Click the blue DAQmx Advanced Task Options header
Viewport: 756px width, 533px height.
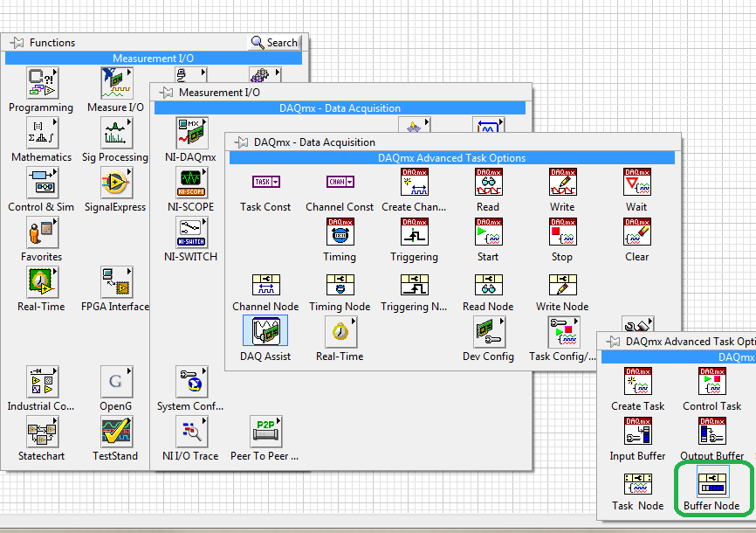452,158
